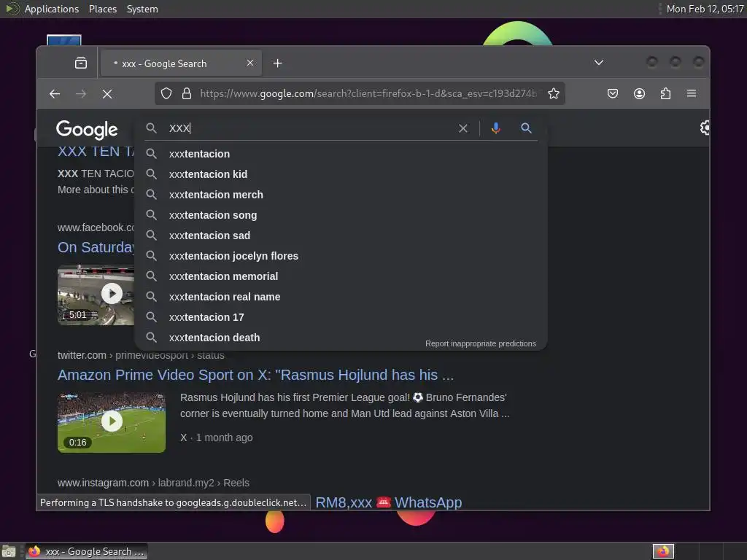Screen dimensions: 747x560
Task: Open the Places menu
Action: [102, 9]
